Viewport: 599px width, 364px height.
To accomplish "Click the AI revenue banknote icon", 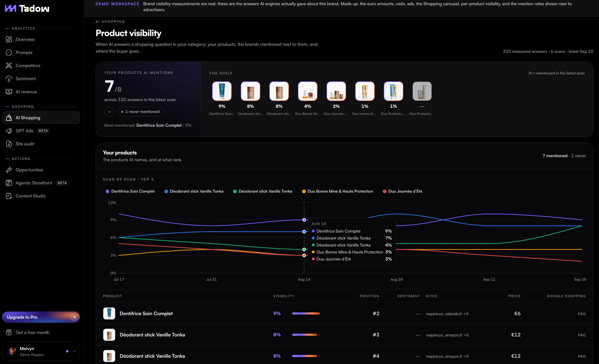I will (9, 92).
